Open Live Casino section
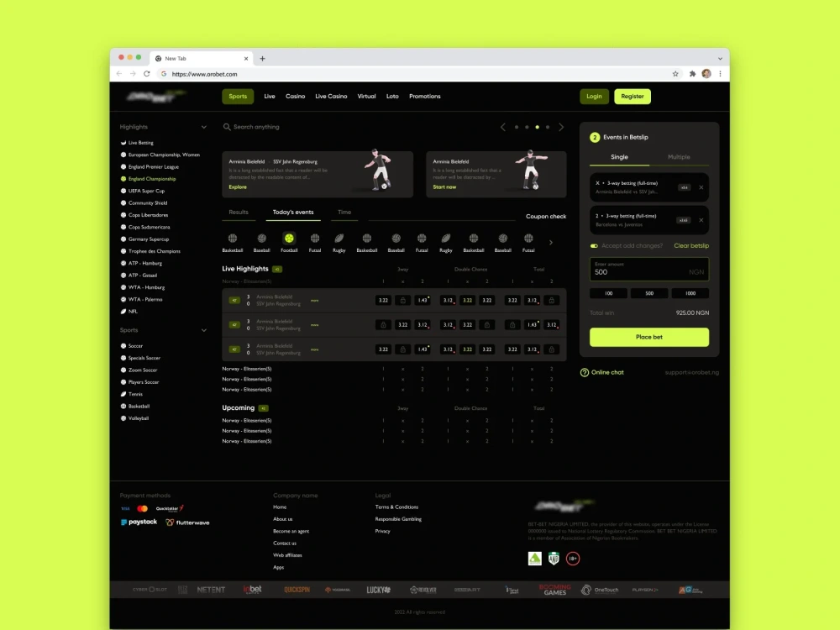This screenshot has width=840, height=630. click(x=331, y=97)
